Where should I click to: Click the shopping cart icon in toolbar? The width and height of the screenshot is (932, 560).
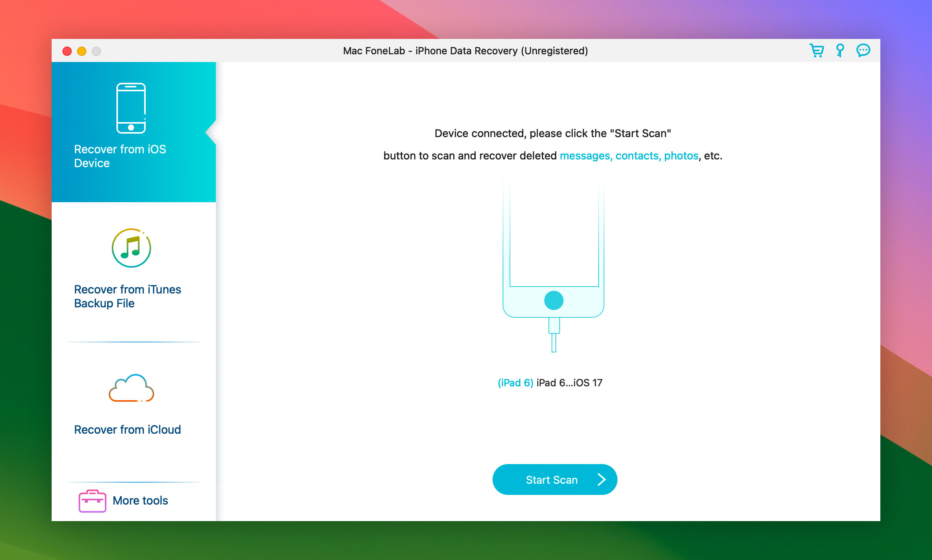click(816, 51)
